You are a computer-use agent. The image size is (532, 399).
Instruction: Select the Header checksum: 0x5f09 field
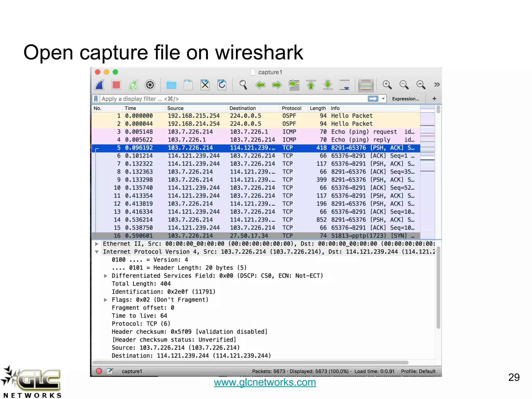tap(189, 332)
